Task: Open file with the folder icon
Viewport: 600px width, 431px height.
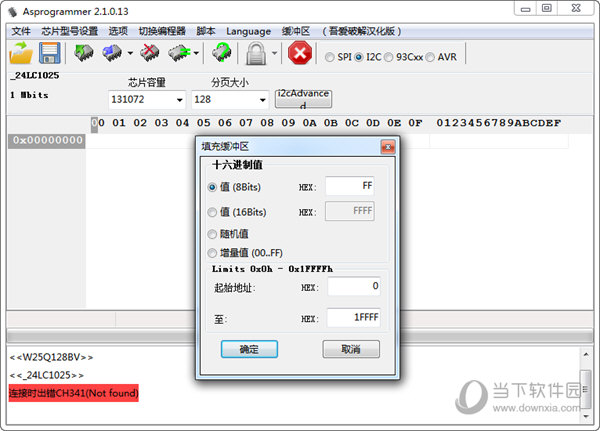Action: 21,53
